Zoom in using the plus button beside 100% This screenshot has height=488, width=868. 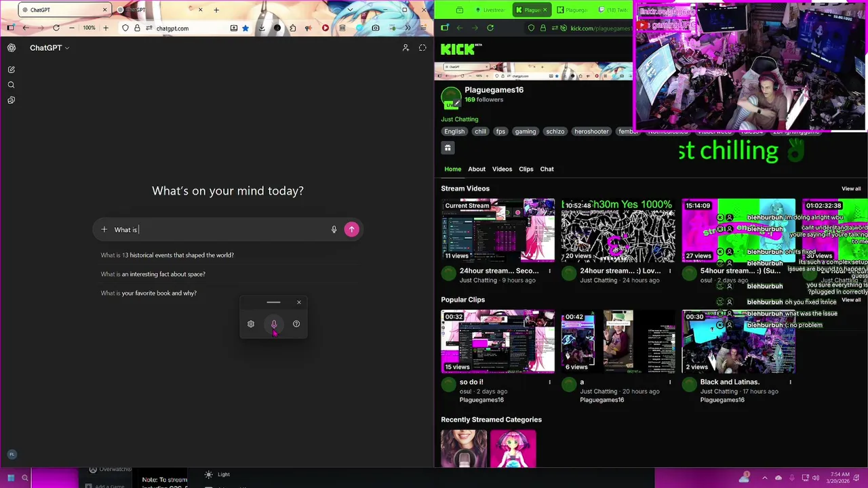(x=106, y=28)
